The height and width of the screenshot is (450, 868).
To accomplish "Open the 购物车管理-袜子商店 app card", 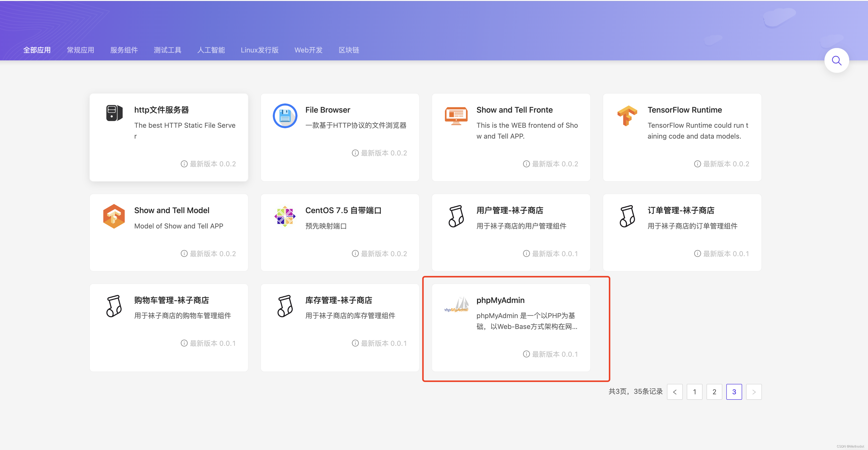I will coord(169,327).
